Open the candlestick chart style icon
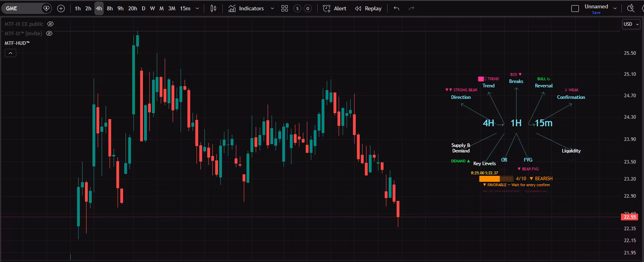Image resolution: width=644 pixels, height=262 pixels. [213, 8]
